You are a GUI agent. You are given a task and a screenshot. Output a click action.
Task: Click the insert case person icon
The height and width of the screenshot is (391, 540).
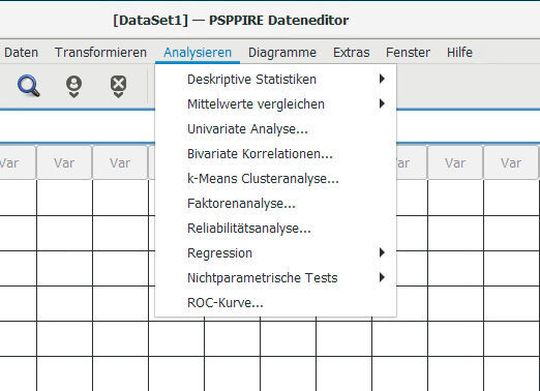click(74, 87)
